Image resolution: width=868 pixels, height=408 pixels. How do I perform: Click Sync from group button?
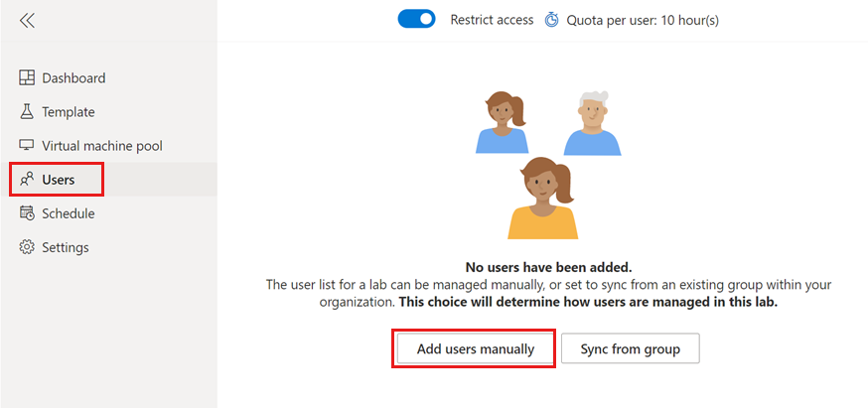pos(631,348)
